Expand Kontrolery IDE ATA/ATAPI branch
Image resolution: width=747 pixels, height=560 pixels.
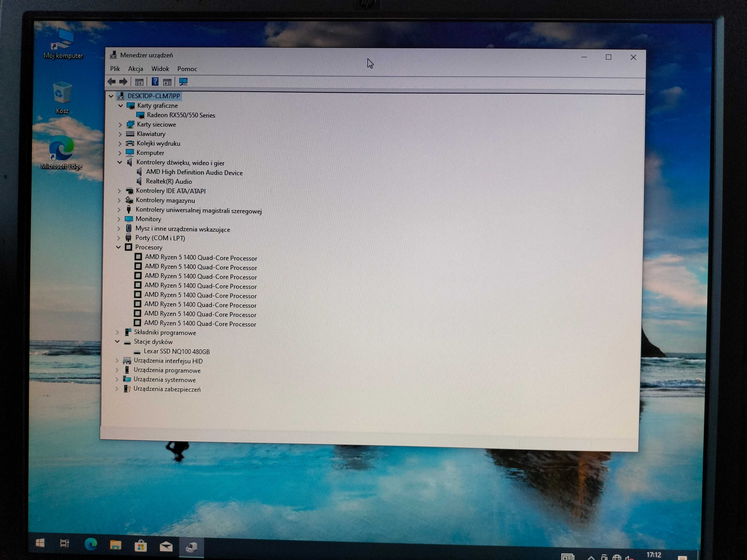119,191
